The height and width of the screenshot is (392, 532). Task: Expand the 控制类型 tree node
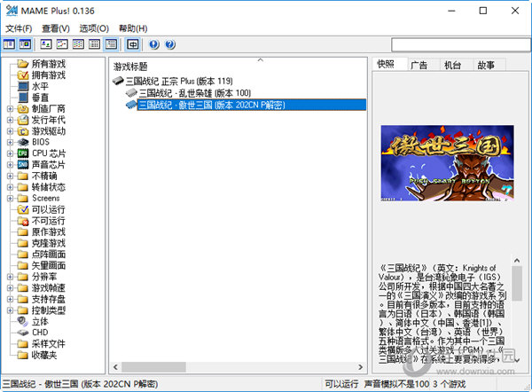tap(10, 310)
